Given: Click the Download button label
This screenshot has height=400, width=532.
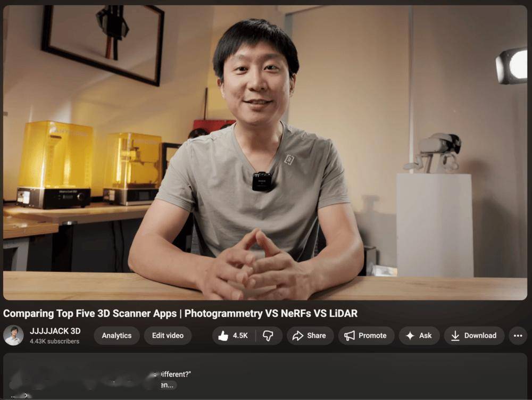Looking at the screenshot, I should pos(480,336).
